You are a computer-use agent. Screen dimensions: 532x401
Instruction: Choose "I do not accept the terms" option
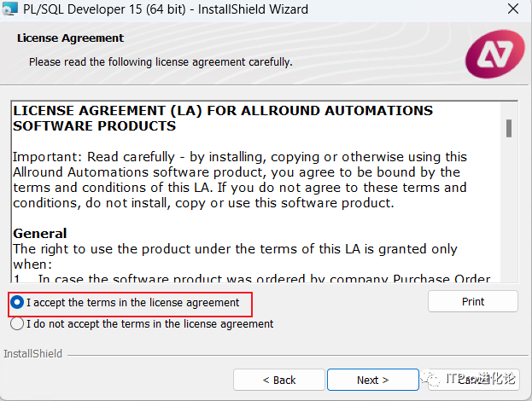point(17,324)
